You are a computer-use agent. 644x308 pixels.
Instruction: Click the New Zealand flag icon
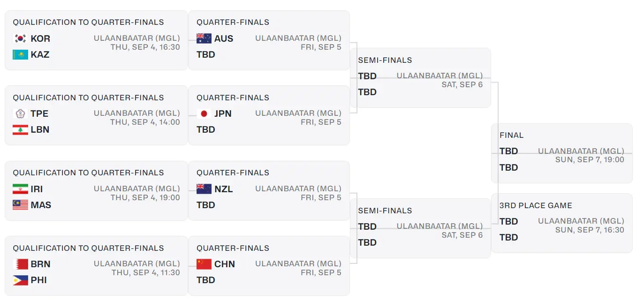click(204, 189)
